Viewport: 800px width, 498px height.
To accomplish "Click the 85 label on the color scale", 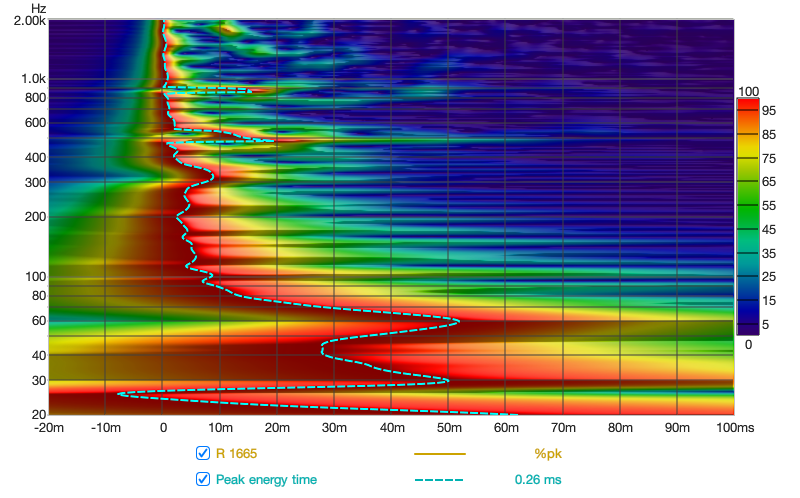I will pos(770,134).
